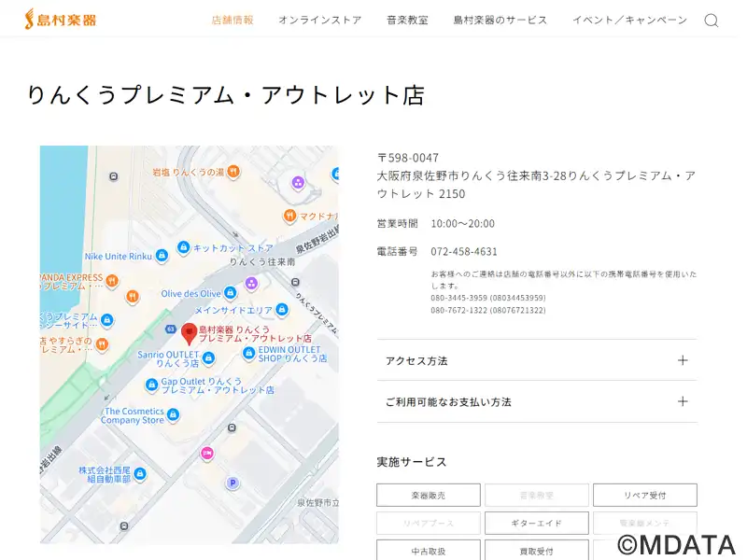The width and height of the screenshot is (747, 560).
Task: Click the Nike Unite Rinku shop marker
Action: click(x=162, y=256)
